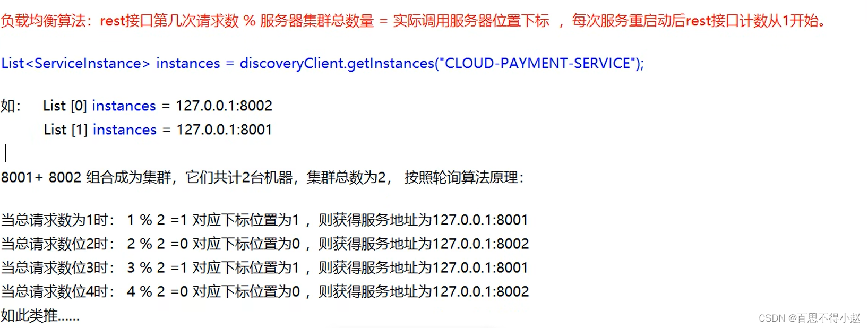Click the line 'List [1] instances = 127.0.0.1:8001'
This screenshot has height=328, width=868.
click(x=158, y=130)
